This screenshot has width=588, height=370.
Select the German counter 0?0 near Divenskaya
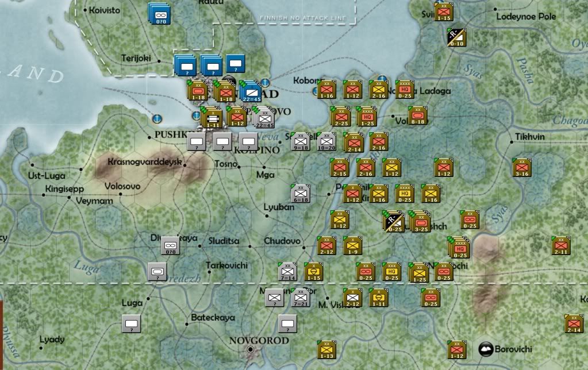pyautogui.click(x=171, y=245)
